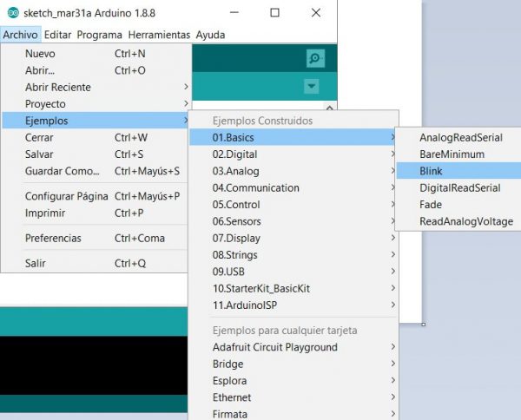Open the Firmata library examples

293,414
